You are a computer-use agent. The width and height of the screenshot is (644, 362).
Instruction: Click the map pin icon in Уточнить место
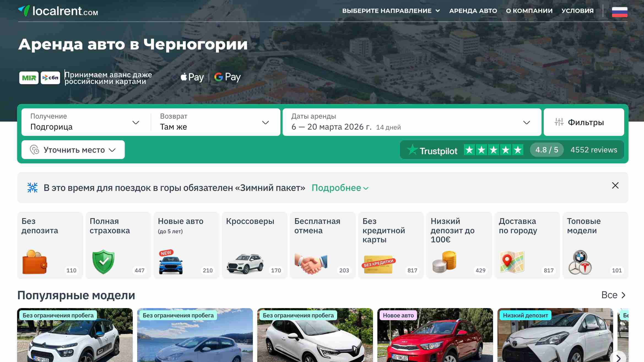[x=34, y=150]
